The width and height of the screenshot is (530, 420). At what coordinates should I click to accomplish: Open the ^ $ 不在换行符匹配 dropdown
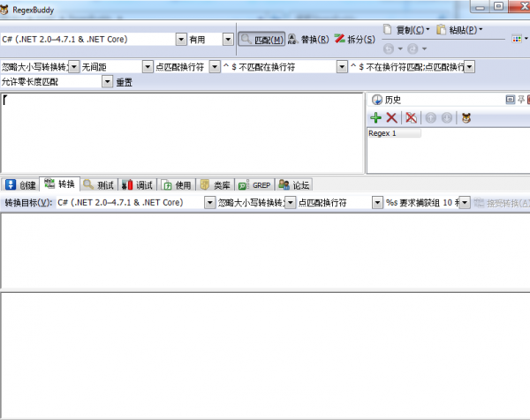(x=470, y=67)
